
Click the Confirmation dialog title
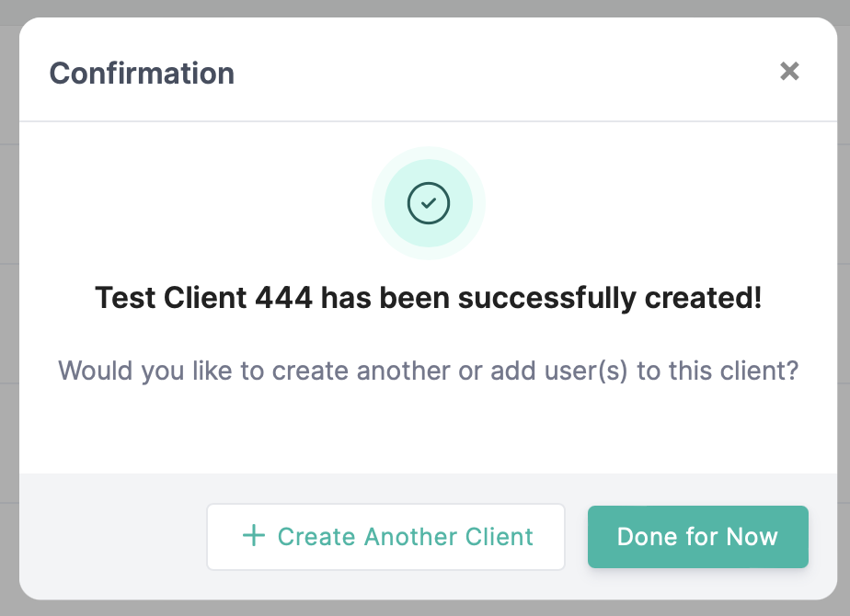point(142,73)
